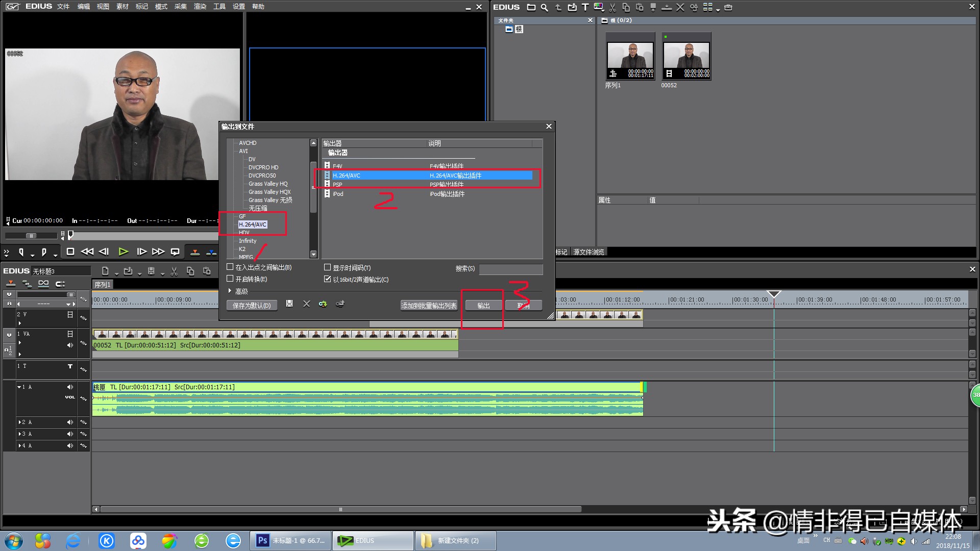Click the delete preset X icon
The width and height of the screenshot is (980, 551).
click(x=306, y=304)
